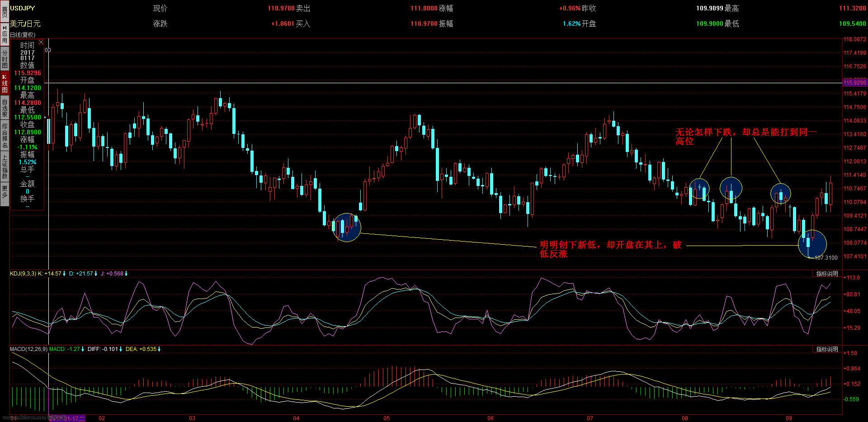The height and width of the screenshot is (422, 868).
Task: Click the 07 month label on time axis
Action: point(590,418)
